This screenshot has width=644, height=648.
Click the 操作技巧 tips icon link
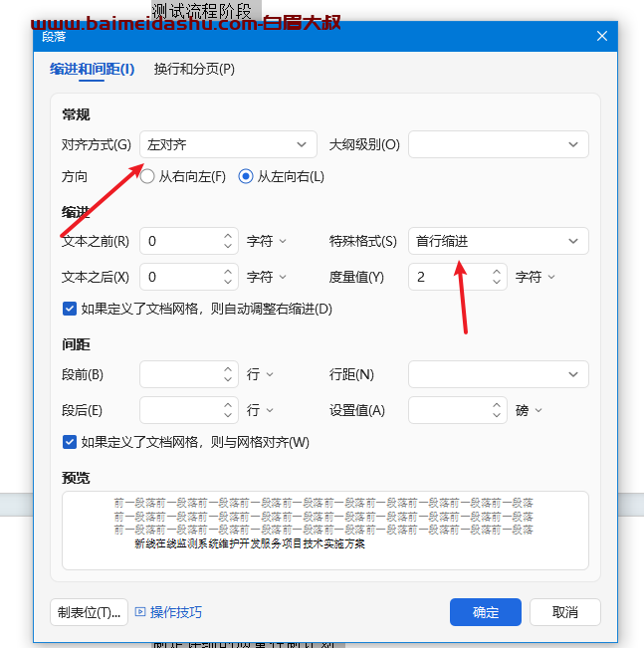pyautogui.click(x=168, y=612)
